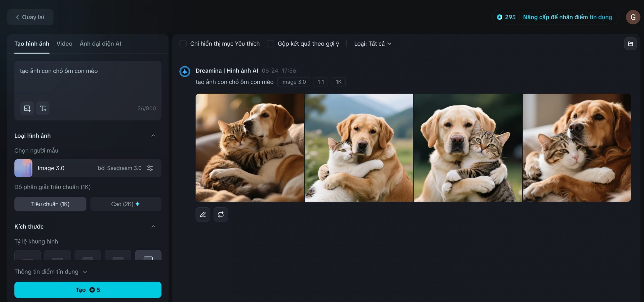The image size is (644, 302).
Task: Click the 1:1 ratio tag
Action: click(321, 82)
